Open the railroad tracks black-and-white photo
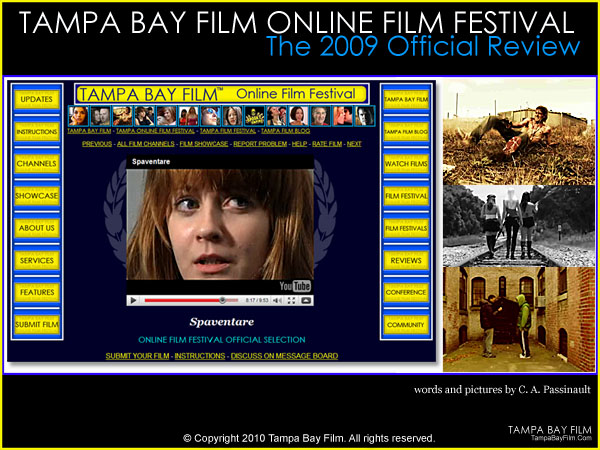The image size is (600, 450). click(519, 226)
